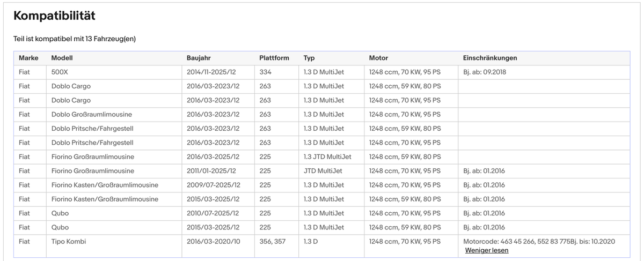Image resolution: width=644 pixels, height=261 pixels.
Task: Select 'Fiorino Großraumlimousine' with 2011/01 build year
Action: (x=93, y=171)
